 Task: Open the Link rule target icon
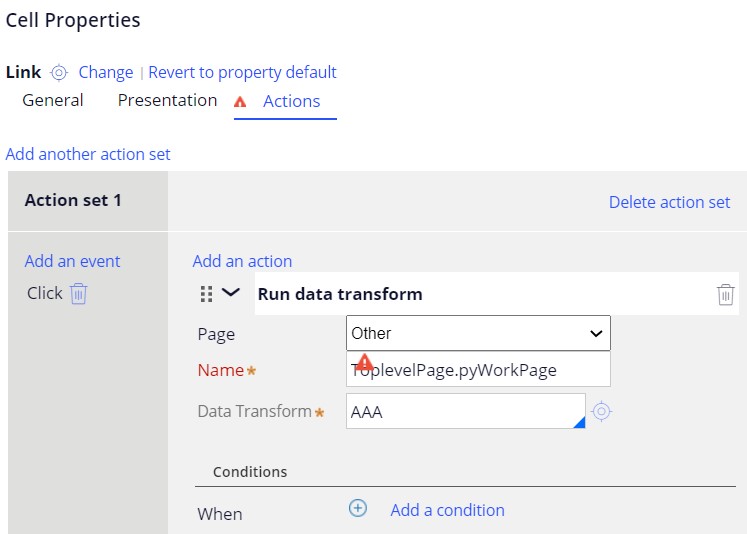(x=59, y=73)
